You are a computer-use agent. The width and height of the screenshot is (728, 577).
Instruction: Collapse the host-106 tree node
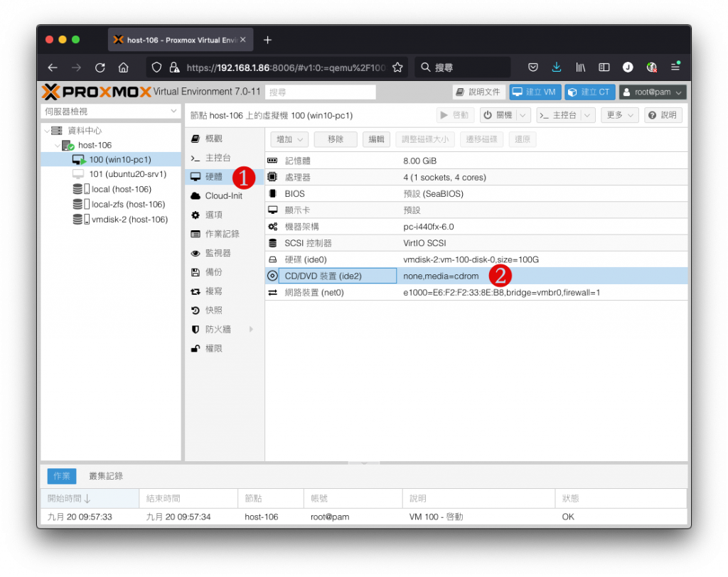(x=57, y=145)
